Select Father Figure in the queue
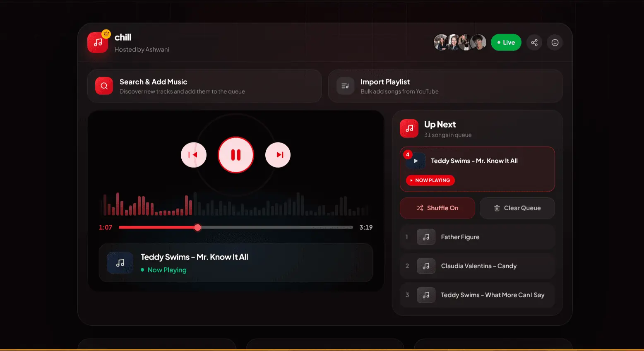Viewport: 644px width, 351px height. pos(478,237)
